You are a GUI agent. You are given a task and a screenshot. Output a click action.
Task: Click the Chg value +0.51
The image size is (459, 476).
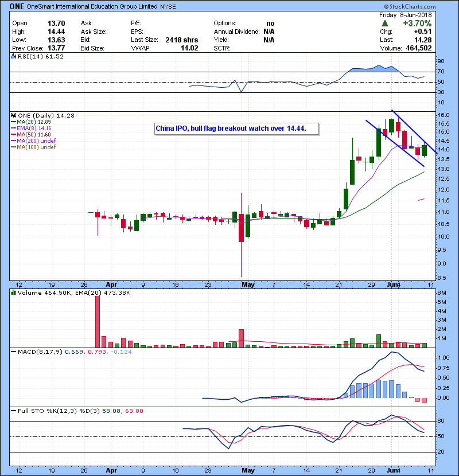click(x=422, y=32)
